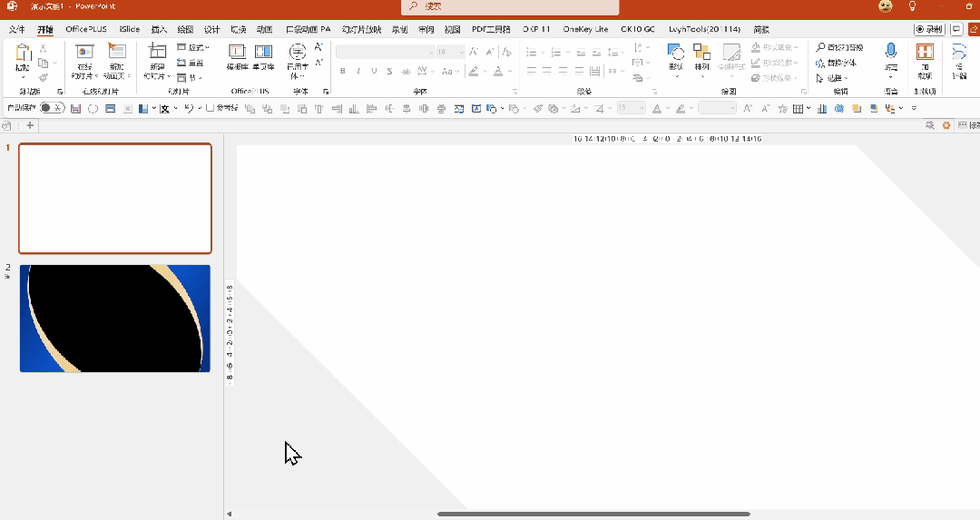Click the Reset slide icon
The width and height of the screenshot is (980, 520).
[190, 63]
